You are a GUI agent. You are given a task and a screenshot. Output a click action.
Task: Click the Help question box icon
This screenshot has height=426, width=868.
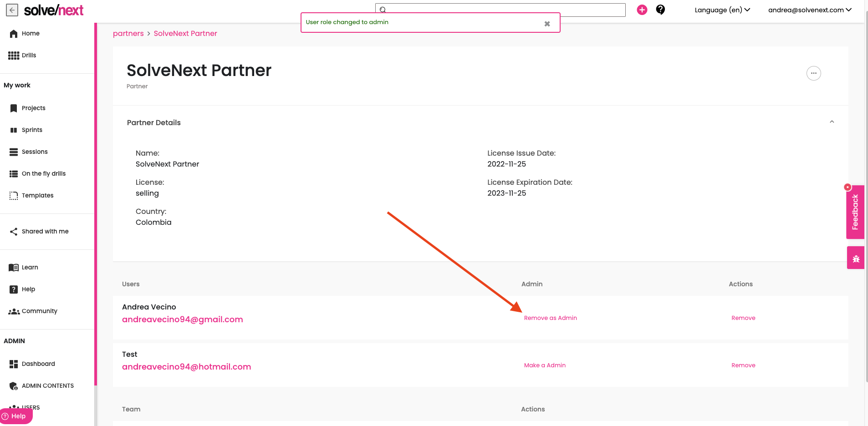(x=14, y=289)
